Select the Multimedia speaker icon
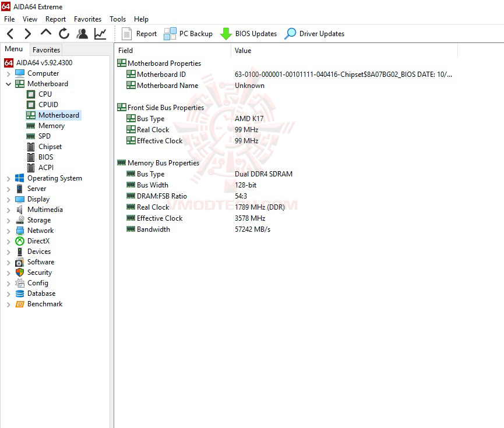 point(20,210)
